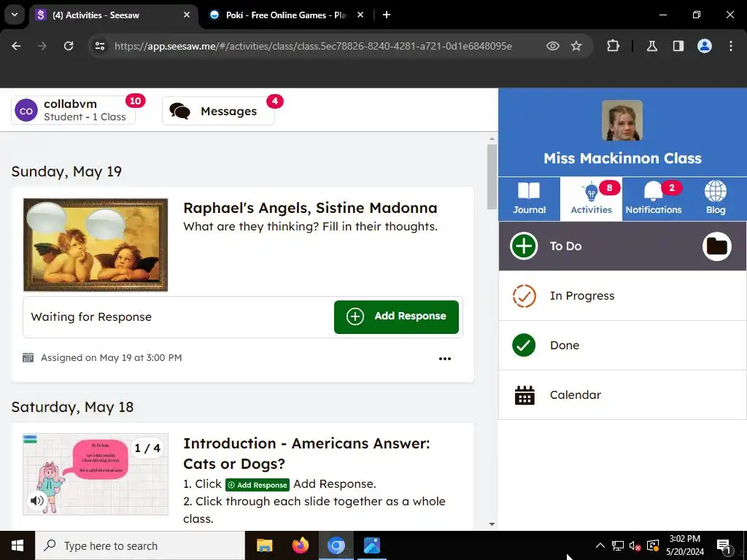Screen dimensions: 747x560
Task: Close the Poki browser tab
Action: click(x=360, y=15)
